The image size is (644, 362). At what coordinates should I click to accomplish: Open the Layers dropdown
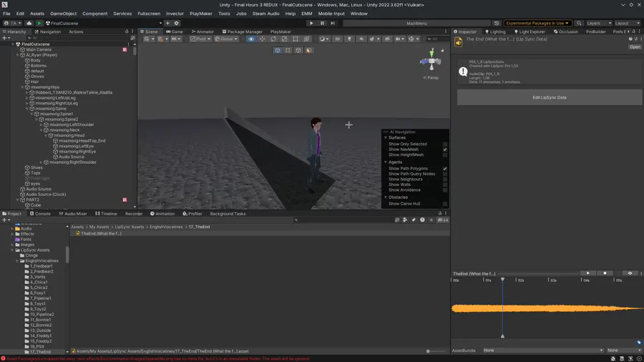[599, 23]
